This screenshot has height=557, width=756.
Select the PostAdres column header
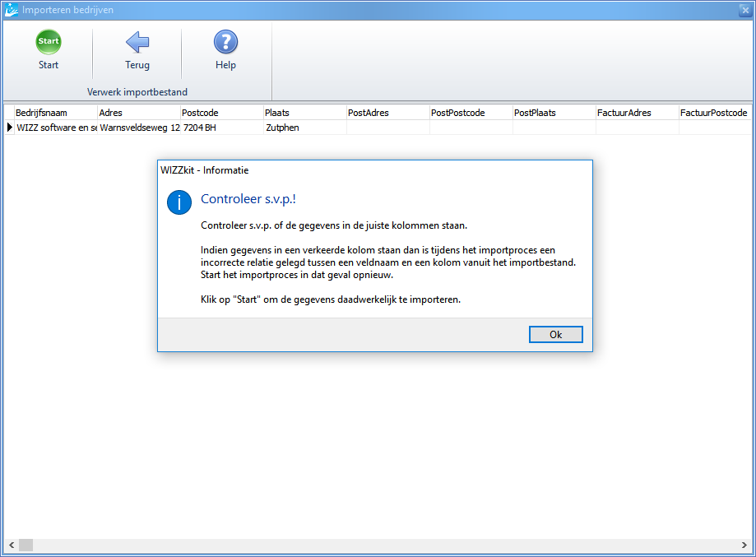click(387, 113)
